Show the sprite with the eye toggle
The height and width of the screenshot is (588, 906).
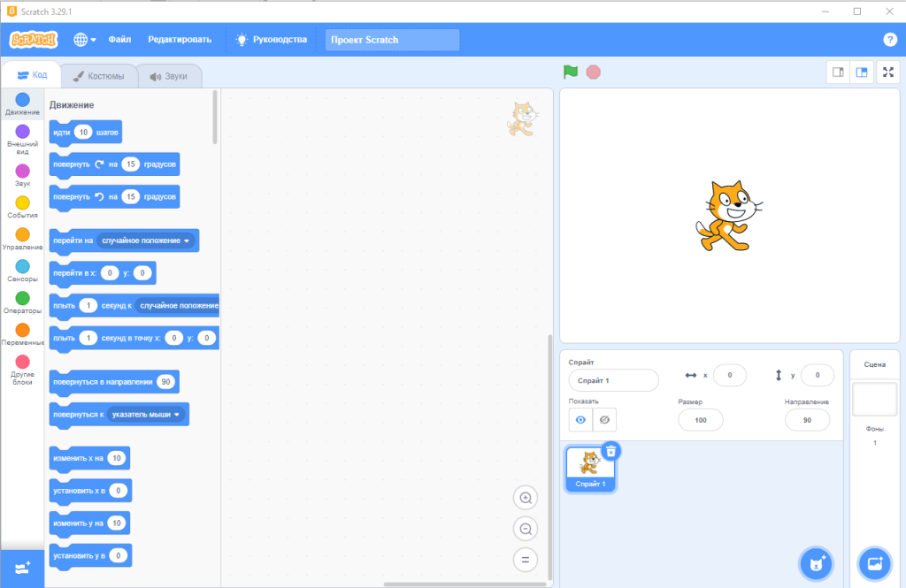click(x=580, y=420)
